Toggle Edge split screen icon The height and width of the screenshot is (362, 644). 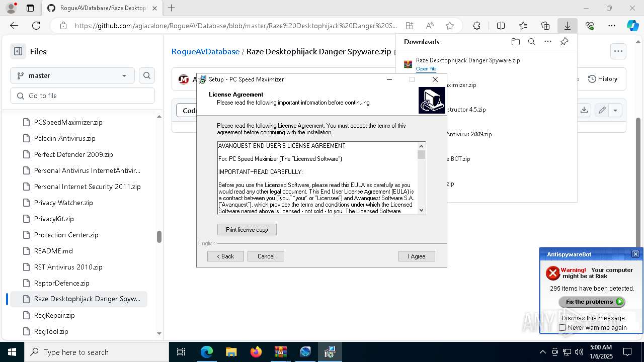[501, 26]
